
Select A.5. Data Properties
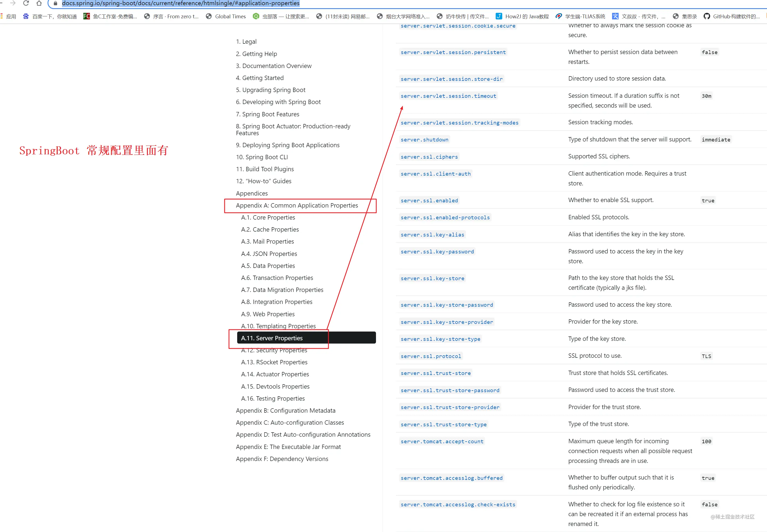click(x=268, y=266)
